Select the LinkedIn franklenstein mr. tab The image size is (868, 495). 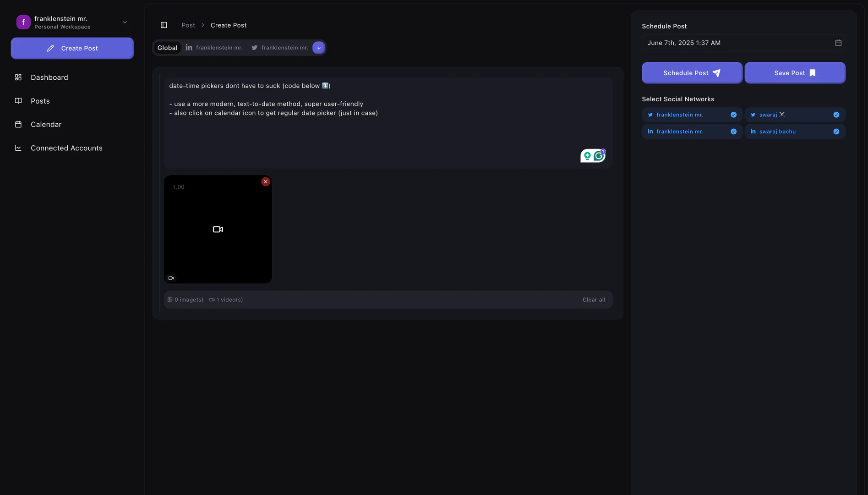(x=214, y=47)
